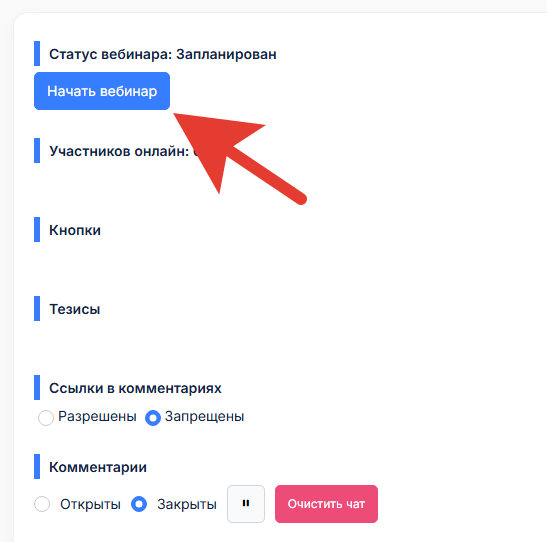Open the Тезисы section heading
Screen dimensions: 547x542
pos(75,309)
